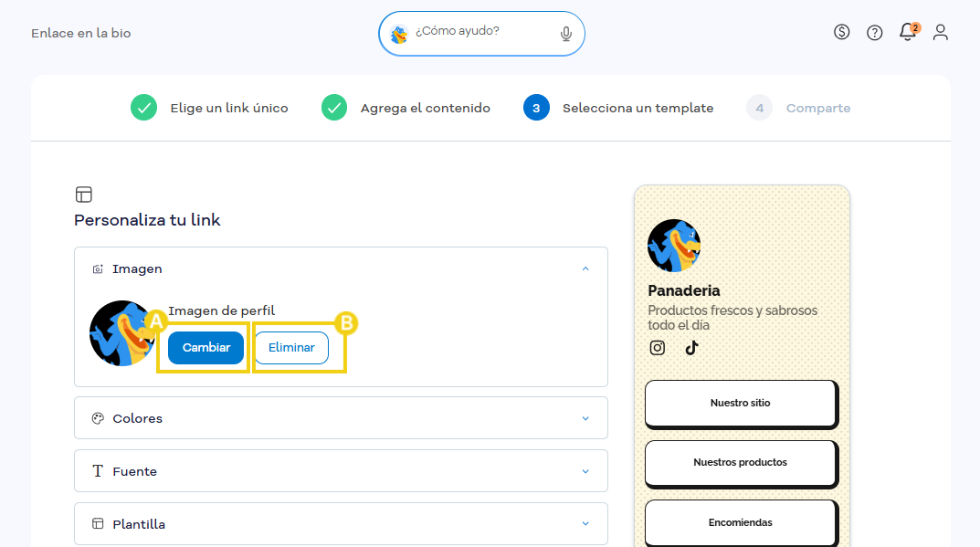Click Nuestro sitio preview button
The width and height of the screenshot is (980, 547).
[741, 404]
